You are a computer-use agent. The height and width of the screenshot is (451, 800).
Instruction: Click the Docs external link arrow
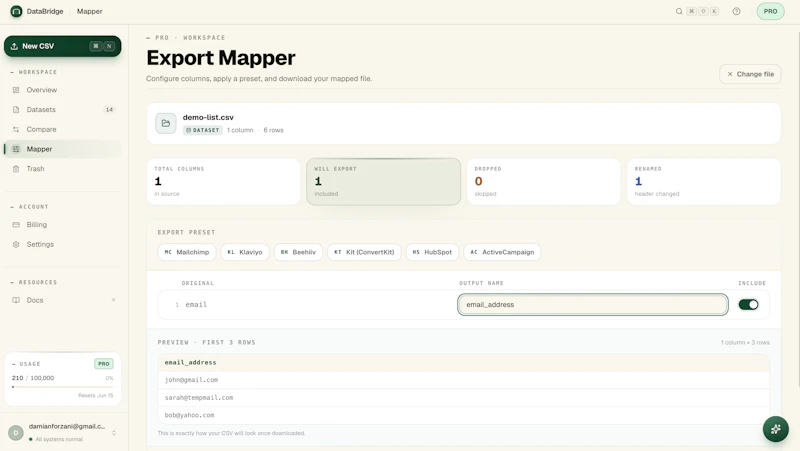113,300
